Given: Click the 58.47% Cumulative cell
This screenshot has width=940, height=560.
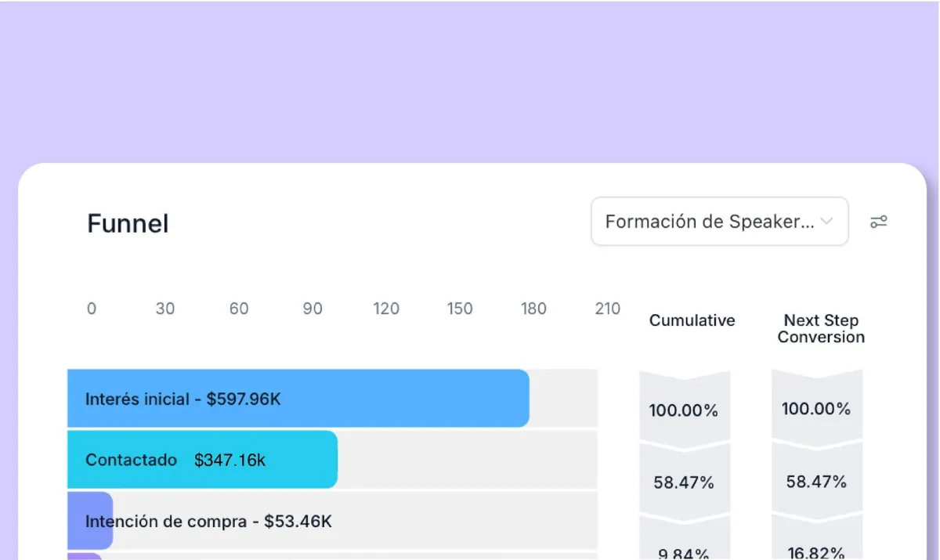Looking at the screenshot, I should (684, 482).
